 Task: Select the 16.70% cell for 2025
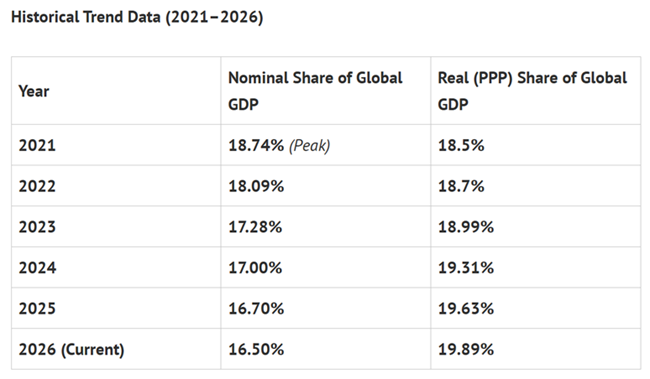point(256,309)
